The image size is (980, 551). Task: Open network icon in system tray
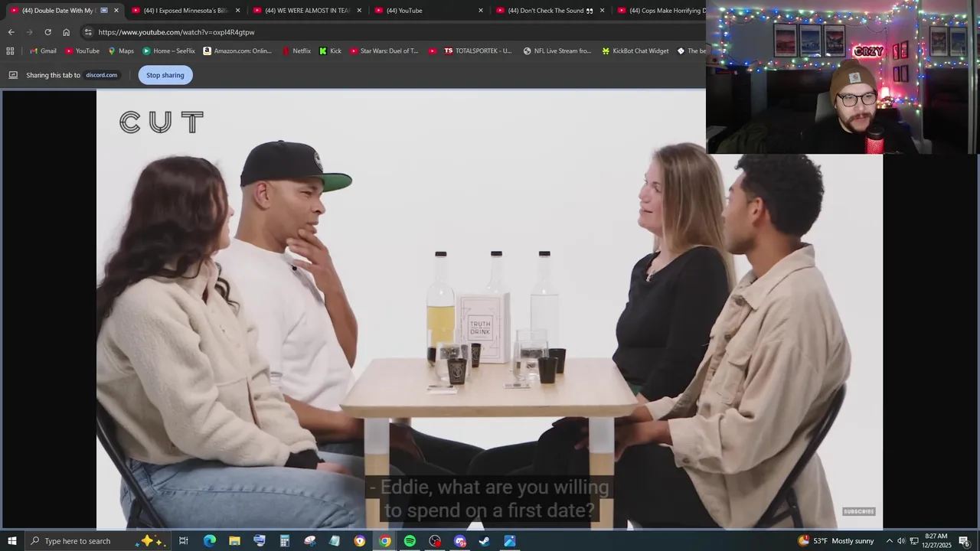[x=914, y=541]
